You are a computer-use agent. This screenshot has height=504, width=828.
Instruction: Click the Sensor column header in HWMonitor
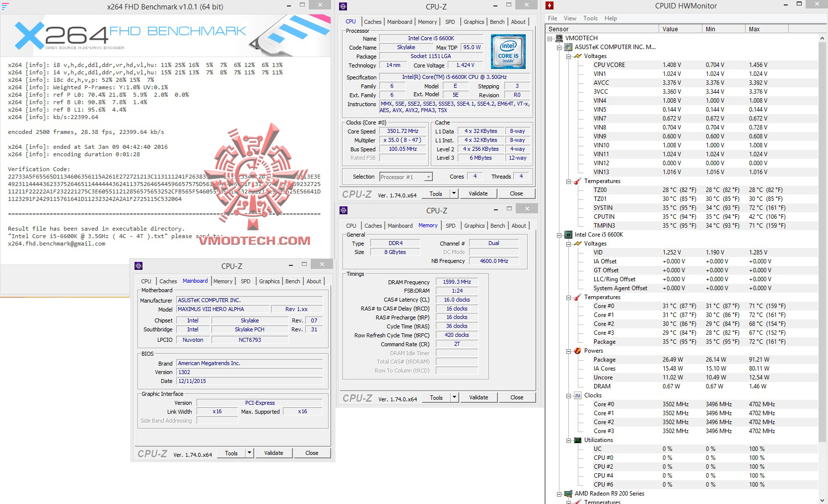pos(603,29)
